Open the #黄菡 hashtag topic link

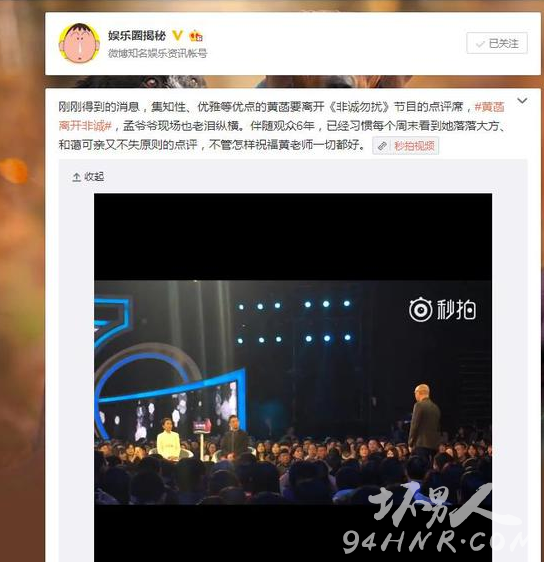coord(490,107)
